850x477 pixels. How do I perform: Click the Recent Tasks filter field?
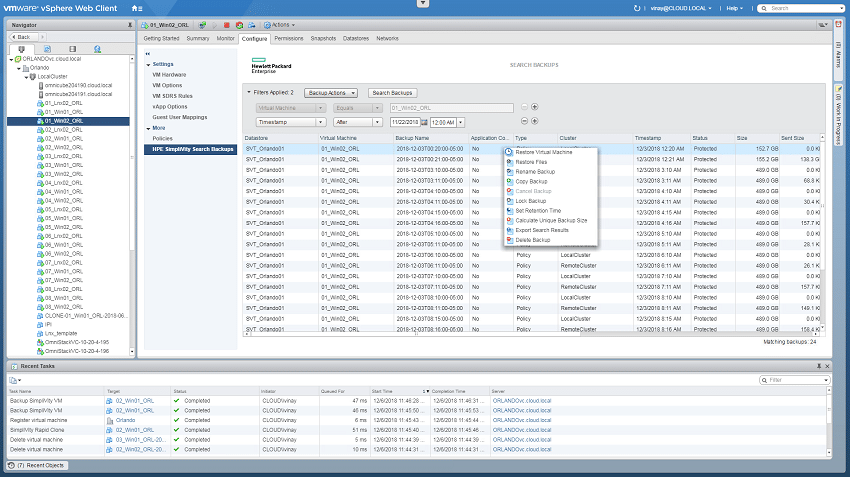(x=795, y=381)
